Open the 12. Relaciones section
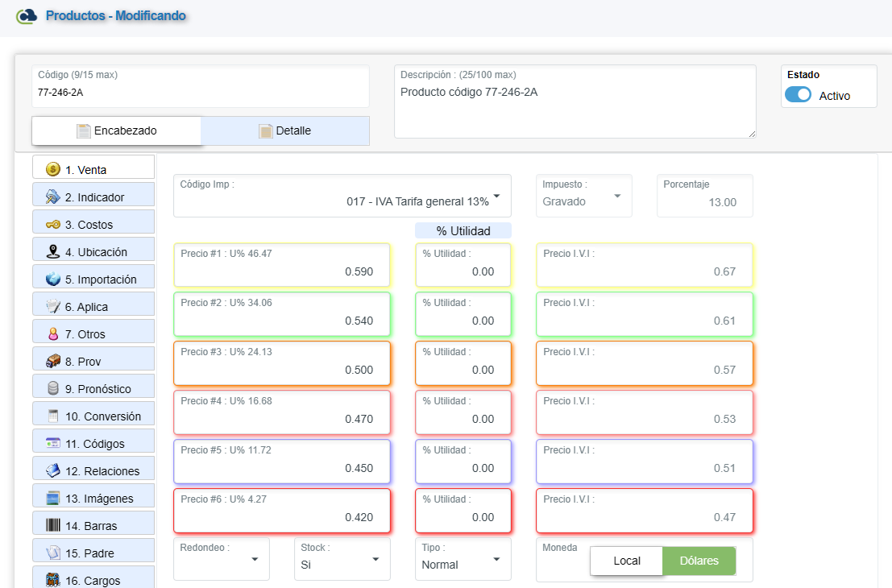The image size is (892, 588). pos(93,470)
